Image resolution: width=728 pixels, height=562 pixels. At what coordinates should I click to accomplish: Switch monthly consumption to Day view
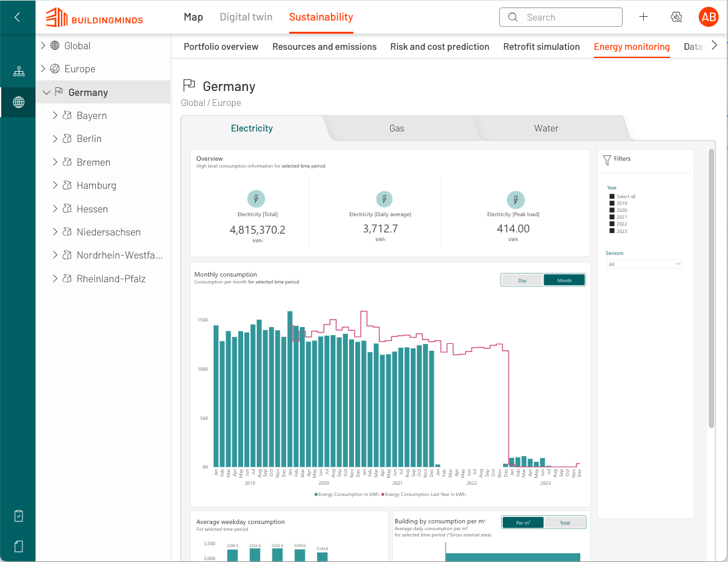tap(522, 280)
